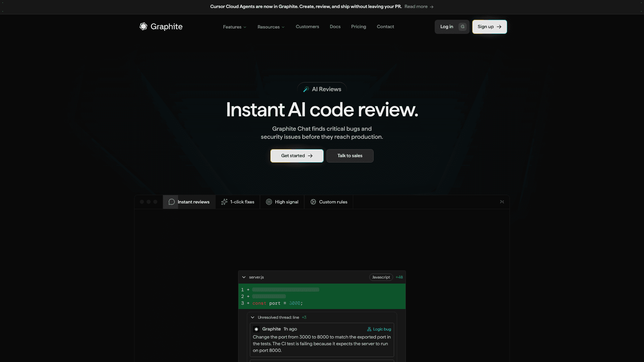644x362 pixels.
Task: Open the Docs nav link
Action: (335, 26)
